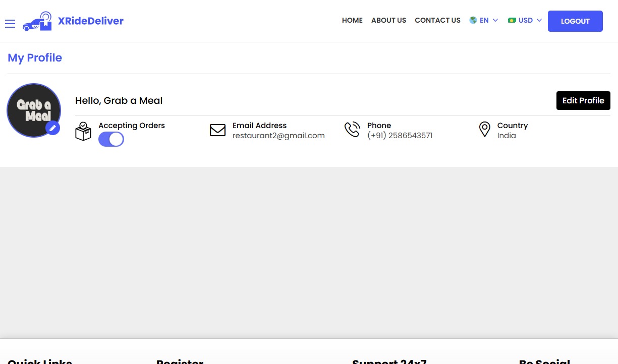The height and width of the screenshot is (364, 618).
Task: Select the Grab a Meal profile picture
Action: pyautogui.click(x=33, y=110)
